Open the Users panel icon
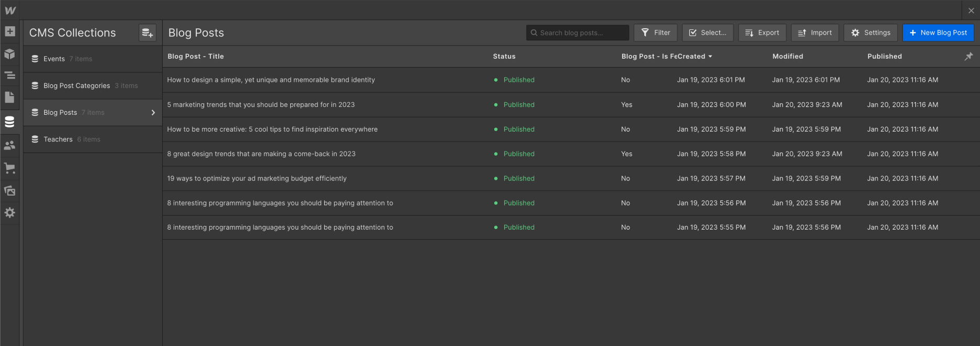The height and width of the screenshot is (346, 980). (10, 146)
